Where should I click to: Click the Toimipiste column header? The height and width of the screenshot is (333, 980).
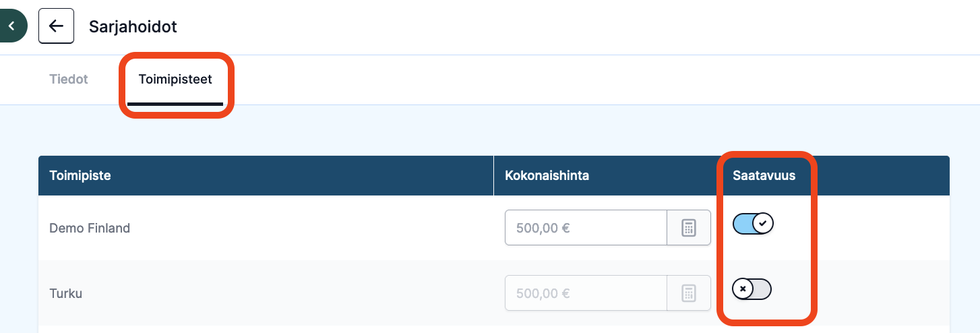pyautogui.click(x=80, y=176)
